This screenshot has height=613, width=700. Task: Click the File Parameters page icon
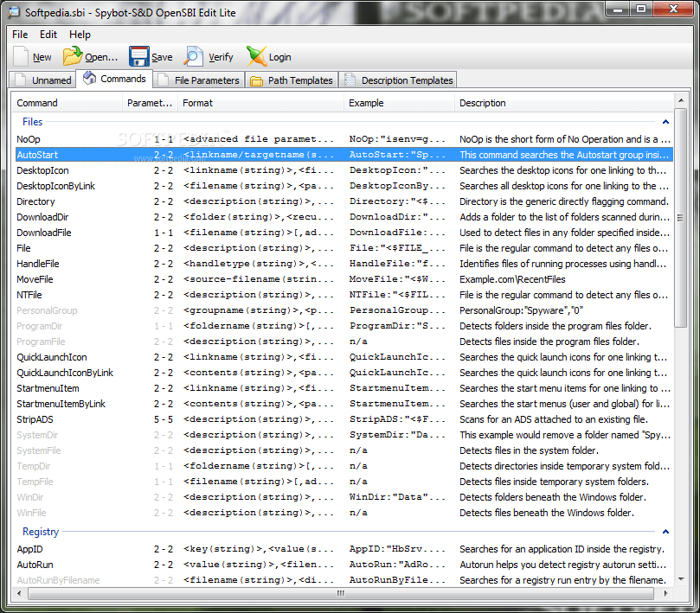(164, 80)
